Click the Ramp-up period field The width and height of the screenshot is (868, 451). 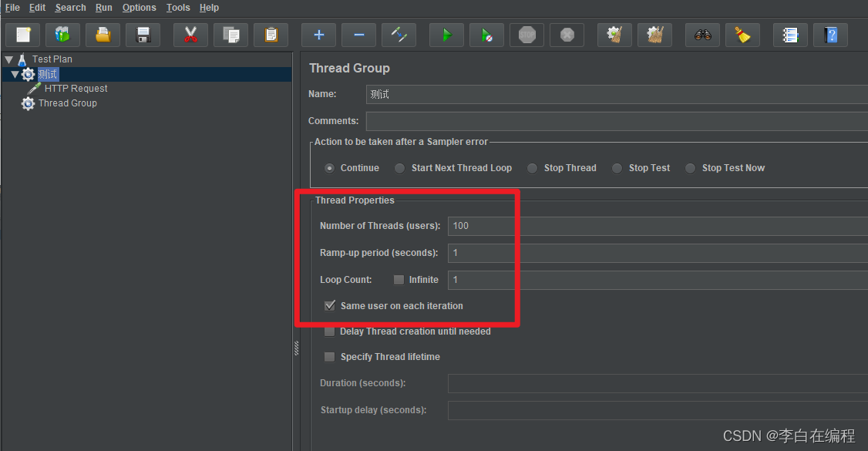(658, 253)
